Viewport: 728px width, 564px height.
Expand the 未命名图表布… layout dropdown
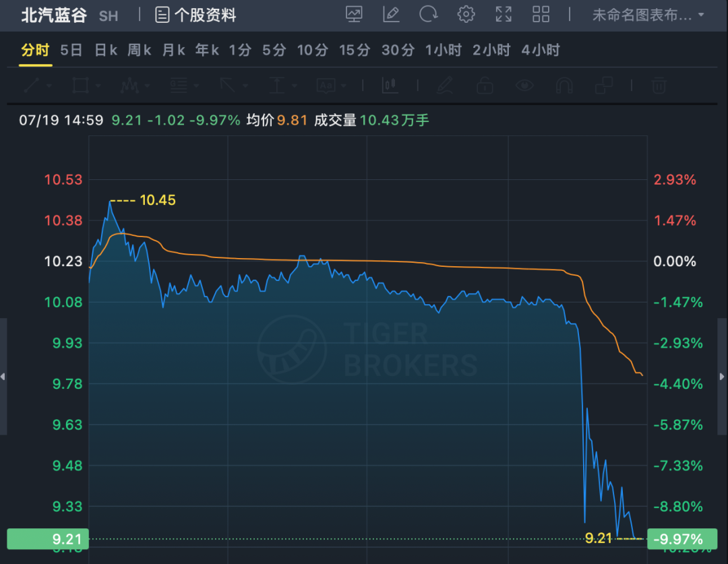tap(648, 15)
